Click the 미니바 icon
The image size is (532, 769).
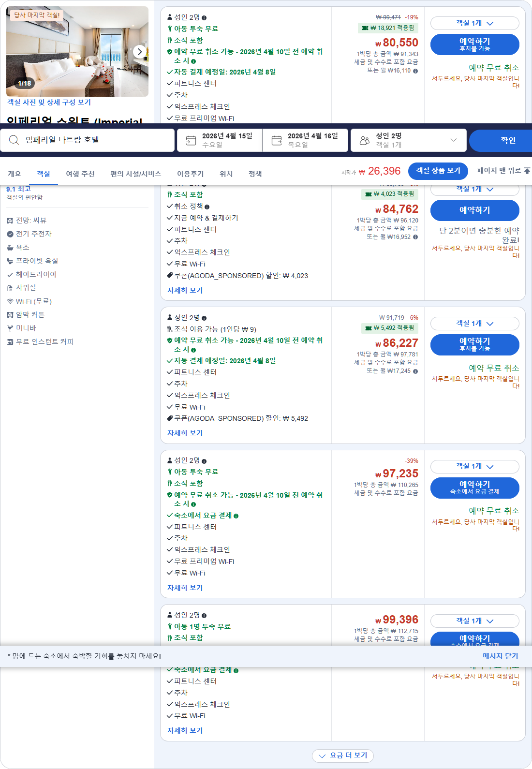(10, 328)
